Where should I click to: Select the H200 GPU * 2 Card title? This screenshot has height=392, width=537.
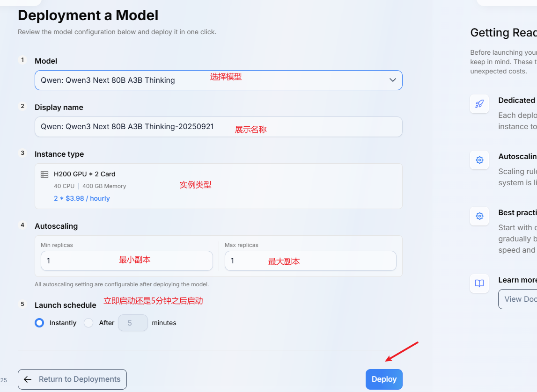click(x=84, y=174)
